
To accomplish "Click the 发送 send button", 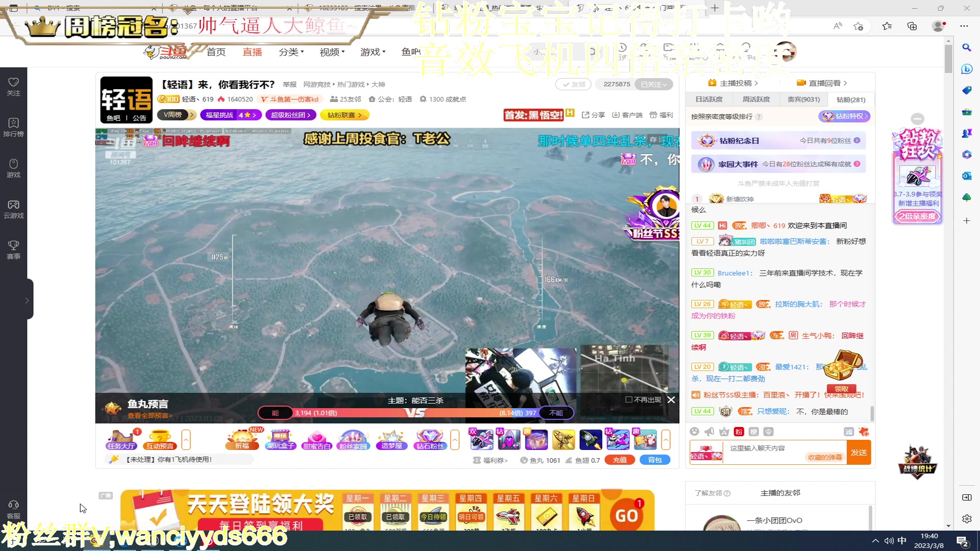I will click(x=859, y=453).
